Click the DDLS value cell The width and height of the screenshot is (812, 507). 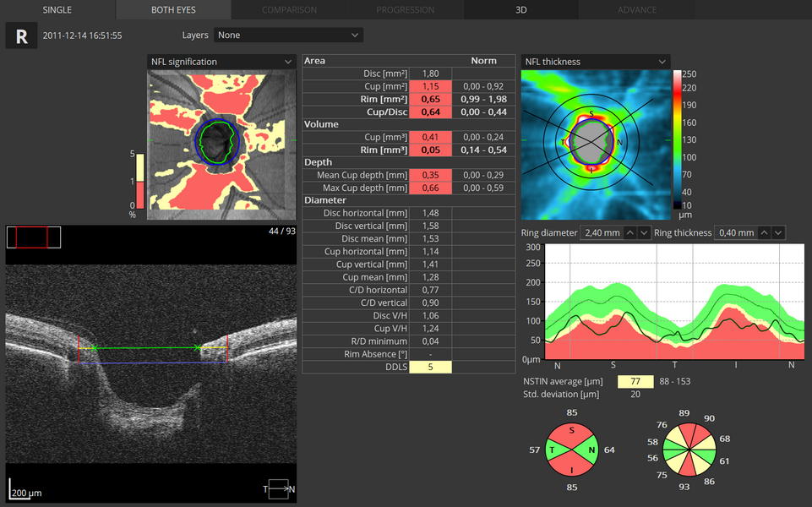[x=430, y=367]
